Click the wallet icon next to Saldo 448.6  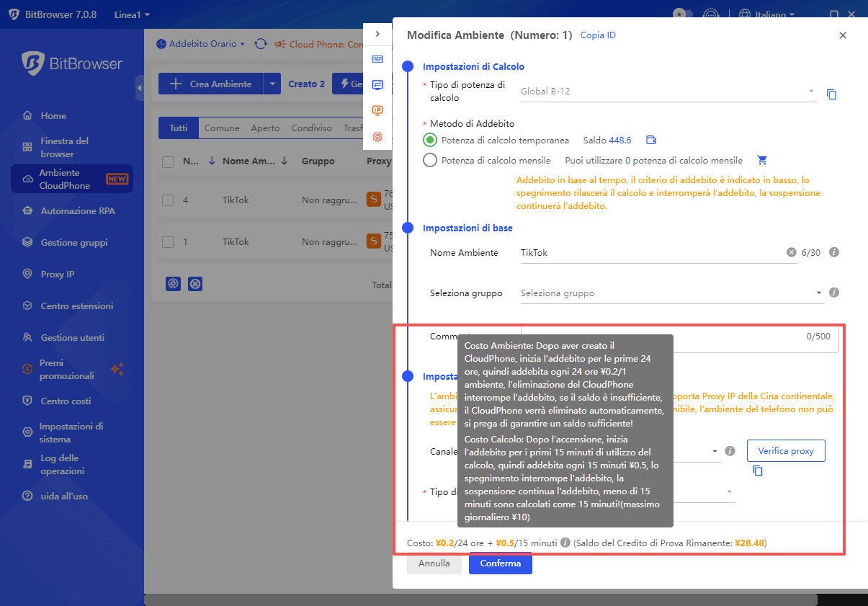(651, 141)
